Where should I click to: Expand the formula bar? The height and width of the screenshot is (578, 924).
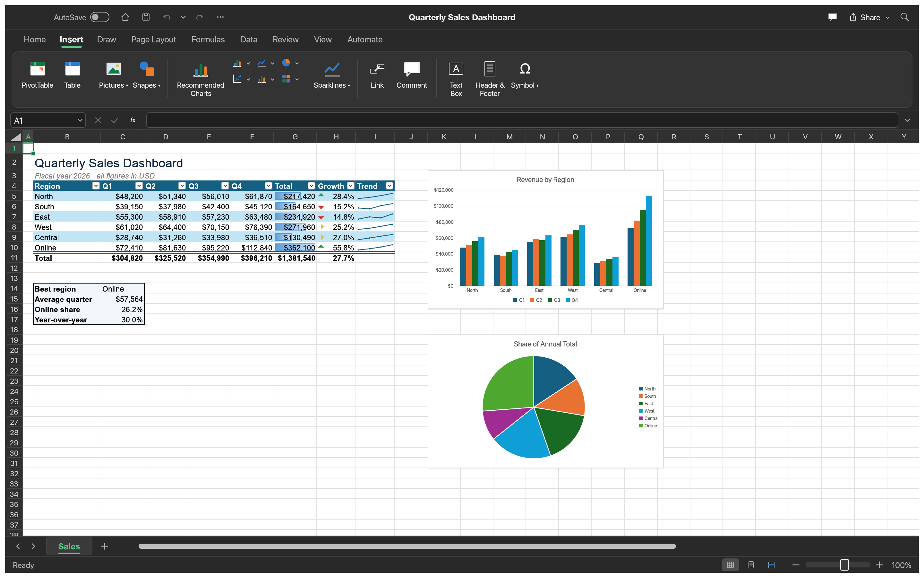click(907, 120)
